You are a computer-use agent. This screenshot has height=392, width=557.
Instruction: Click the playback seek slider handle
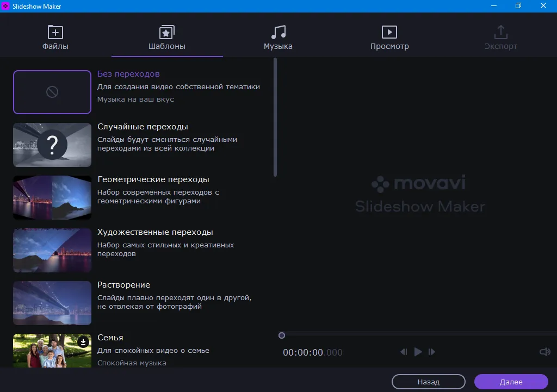[x=282, y=335]
